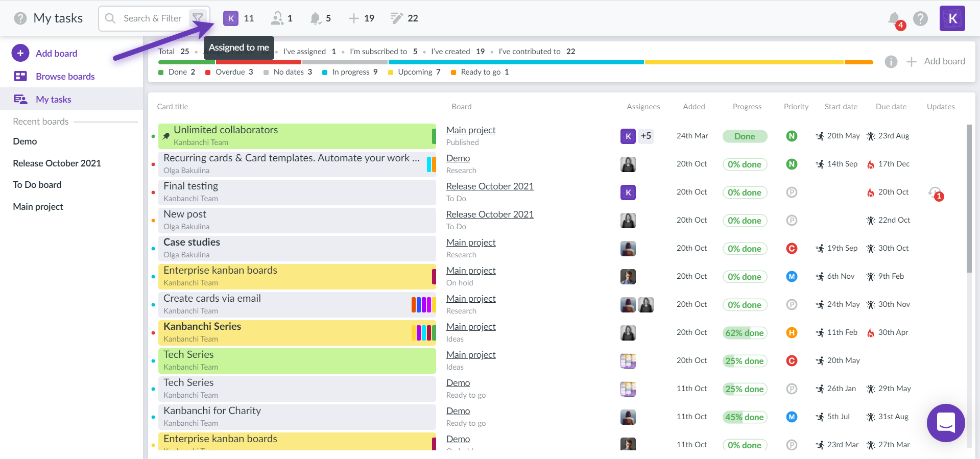Sort by Priority column header
980x459 pixels.
(796, 107)
